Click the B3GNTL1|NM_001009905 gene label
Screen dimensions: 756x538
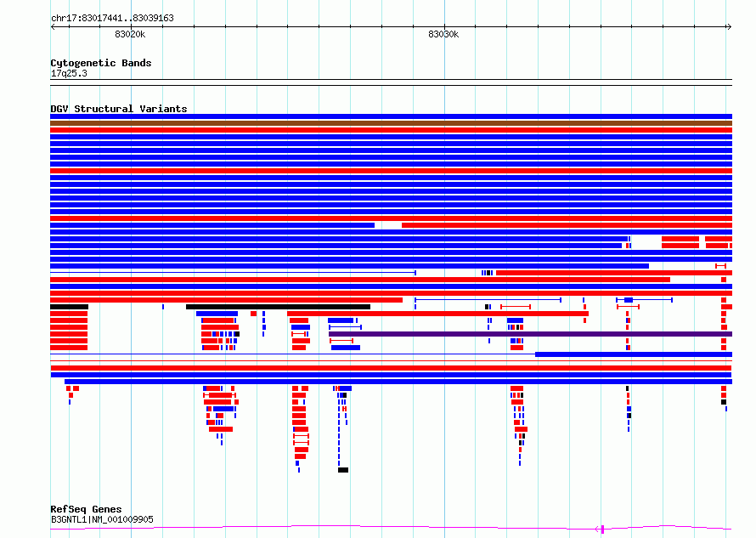[102, 519]
